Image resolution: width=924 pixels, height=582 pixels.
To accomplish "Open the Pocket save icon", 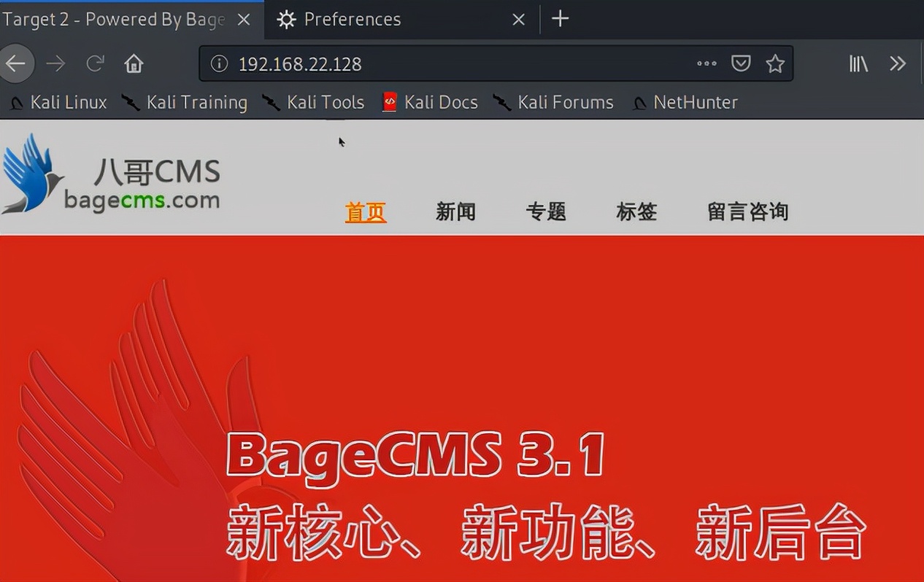I will click(x=741, y=63).
